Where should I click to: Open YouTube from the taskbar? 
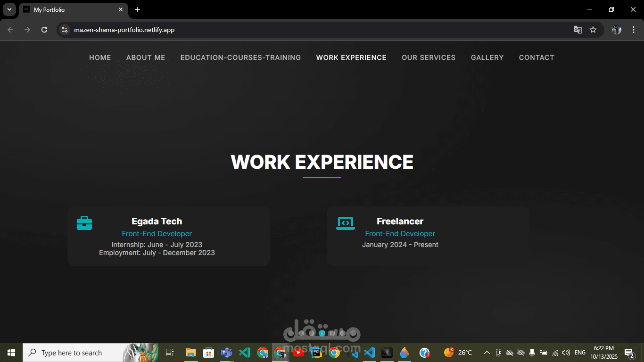point(298,353)
